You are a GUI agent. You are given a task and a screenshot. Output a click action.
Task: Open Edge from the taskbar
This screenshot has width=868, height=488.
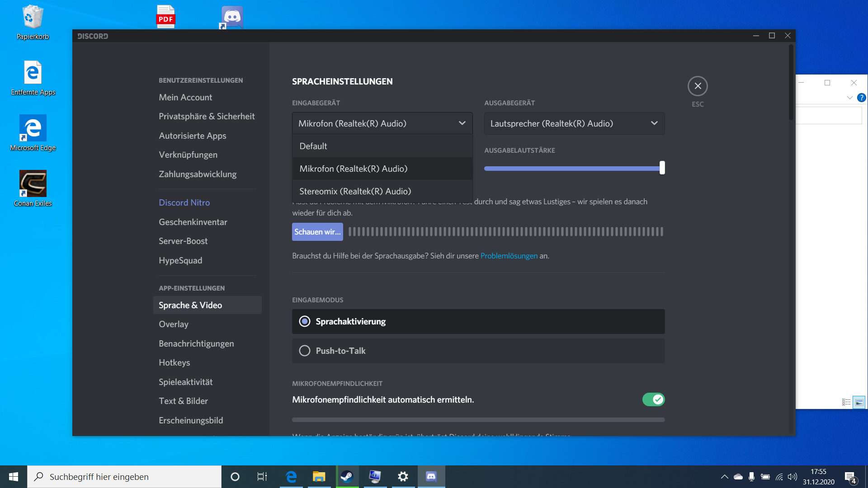point(291,477)
